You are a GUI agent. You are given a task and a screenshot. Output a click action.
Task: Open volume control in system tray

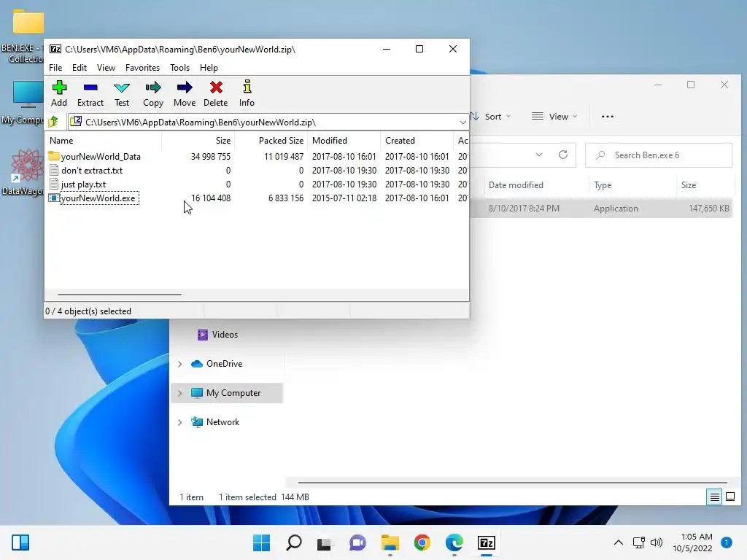tap(657, 542)
